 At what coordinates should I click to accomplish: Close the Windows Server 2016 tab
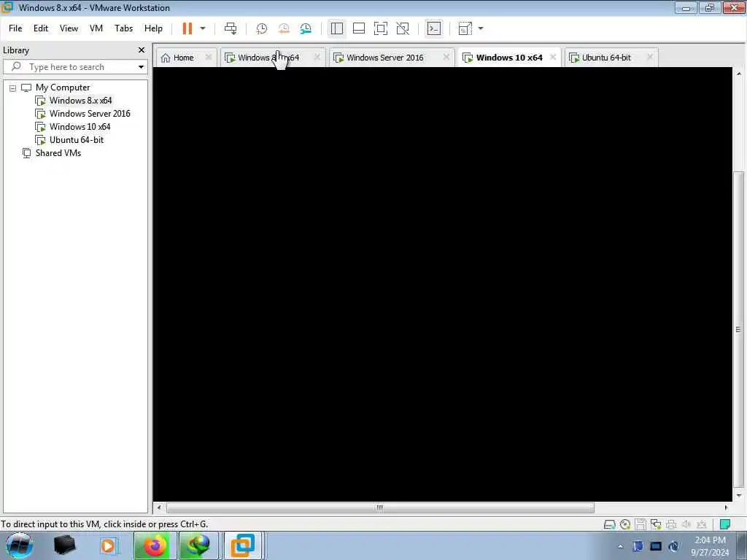click(x=446, y=57)
